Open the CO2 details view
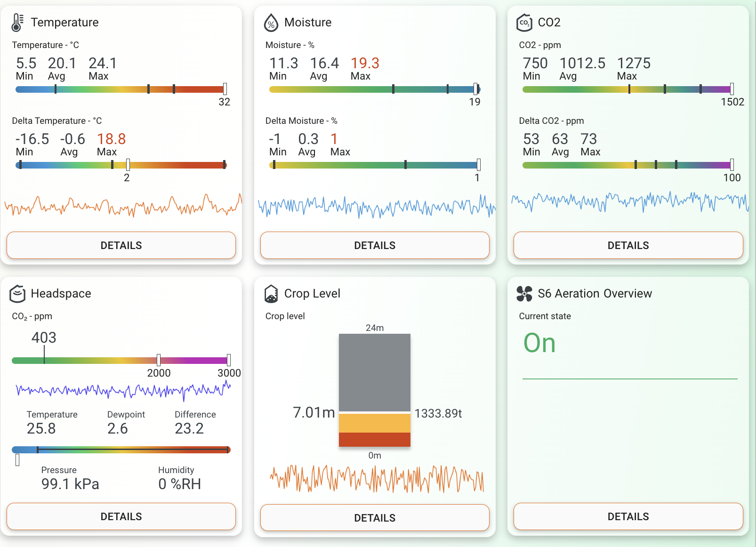Image resolution: width=756 pixels, height=547 pixels. click(628, 245)
